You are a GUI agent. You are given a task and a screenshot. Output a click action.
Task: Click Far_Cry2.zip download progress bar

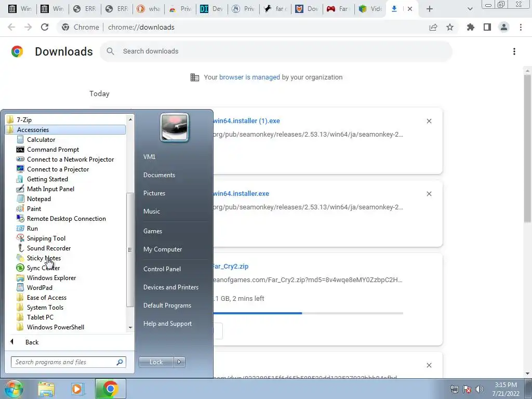pos(308,313)
